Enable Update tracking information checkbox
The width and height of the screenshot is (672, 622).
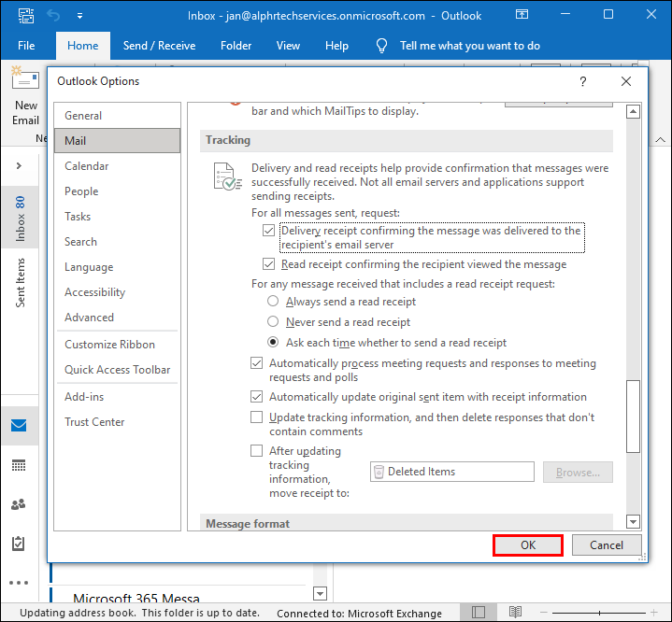pos(257,417)
